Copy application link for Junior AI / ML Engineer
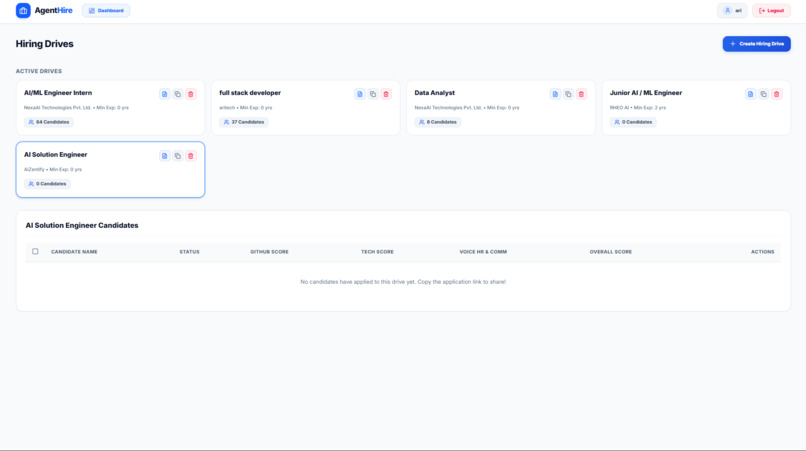 tap(763, 94)
